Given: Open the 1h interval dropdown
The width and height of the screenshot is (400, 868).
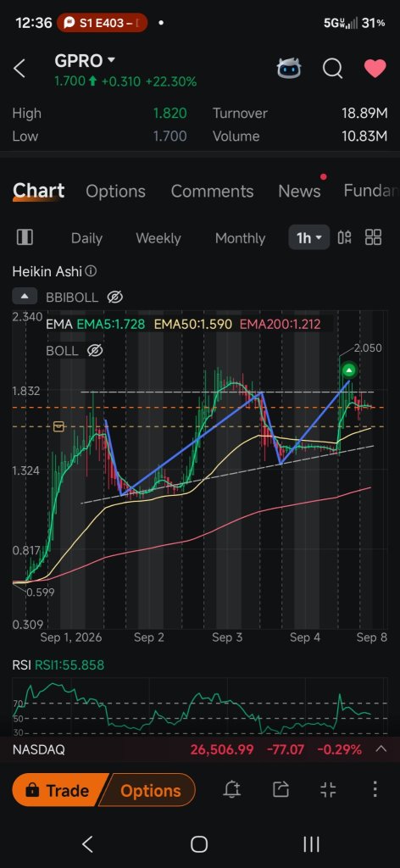Looking at the screenshot, I should [x=309, y=238].
